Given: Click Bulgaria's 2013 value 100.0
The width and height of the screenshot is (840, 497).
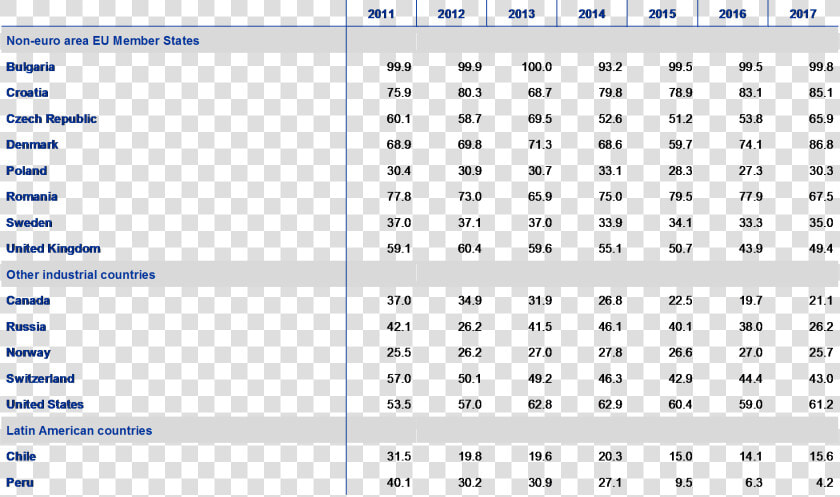Looking at the screenshot, I should click(536, 67).
